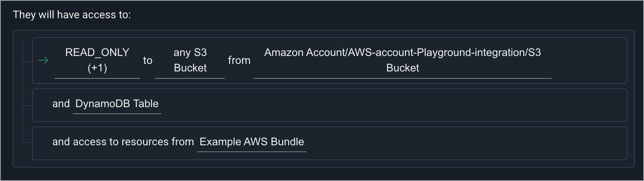Select the DynamoDB Table field

coord(117,104)
